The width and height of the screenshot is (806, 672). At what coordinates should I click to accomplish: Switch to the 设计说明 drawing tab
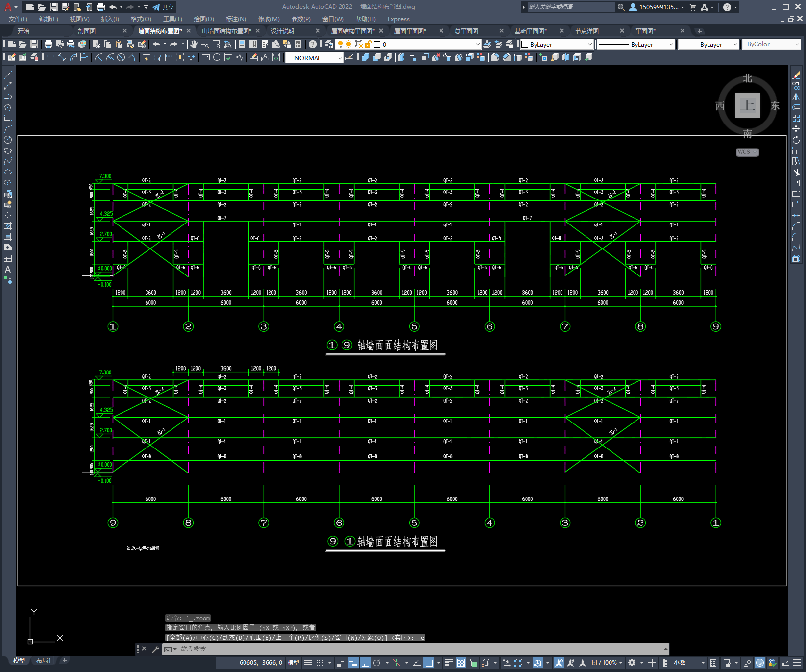pyautogui.click(x=283, y=31)
